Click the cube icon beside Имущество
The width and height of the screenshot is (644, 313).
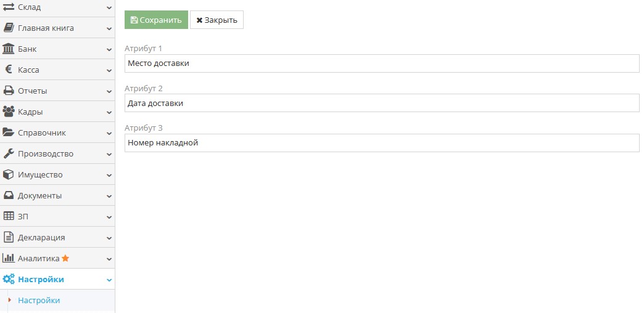tap(9, 174)
